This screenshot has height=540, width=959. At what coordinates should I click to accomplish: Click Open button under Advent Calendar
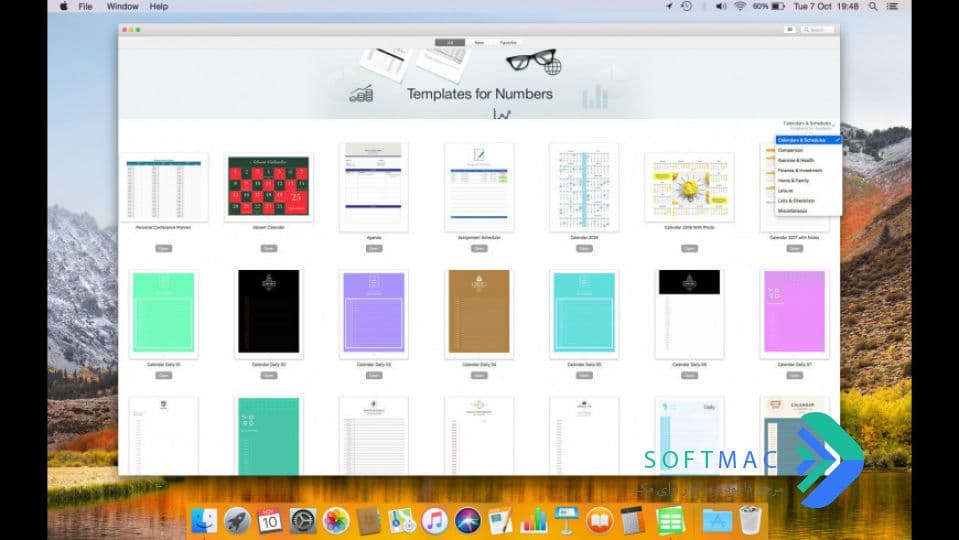tap(268, 248)
